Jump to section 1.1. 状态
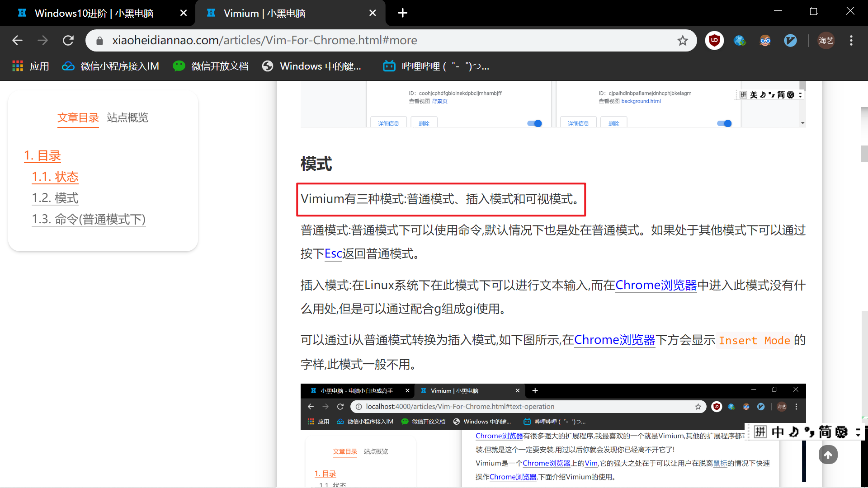The image size is (868, 488). coord(55,177)
